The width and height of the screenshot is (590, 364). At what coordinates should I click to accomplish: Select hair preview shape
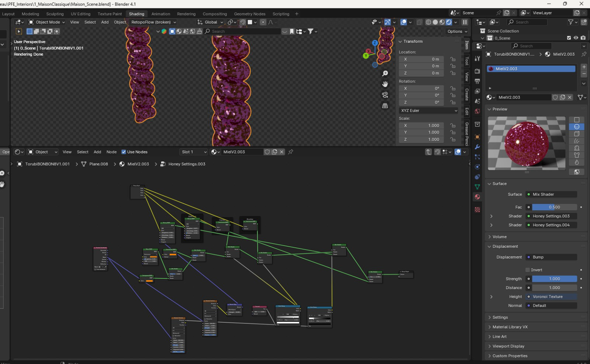click(577, 141)
